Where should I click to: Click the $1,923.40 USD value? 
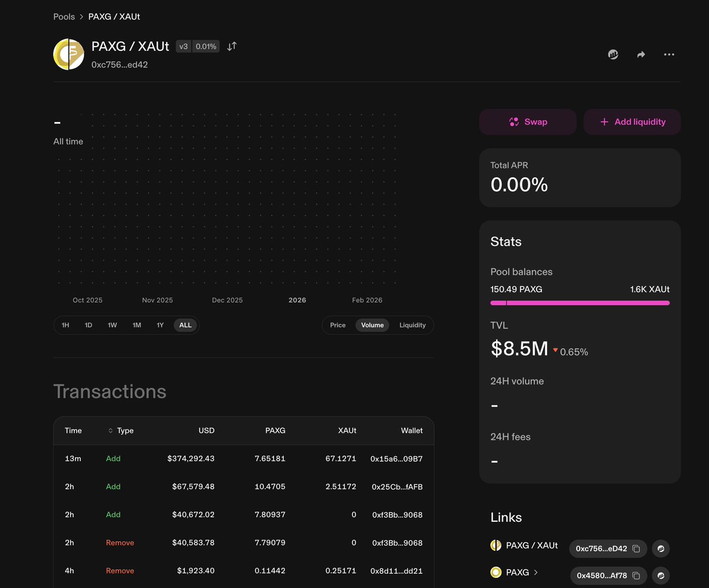196,571
